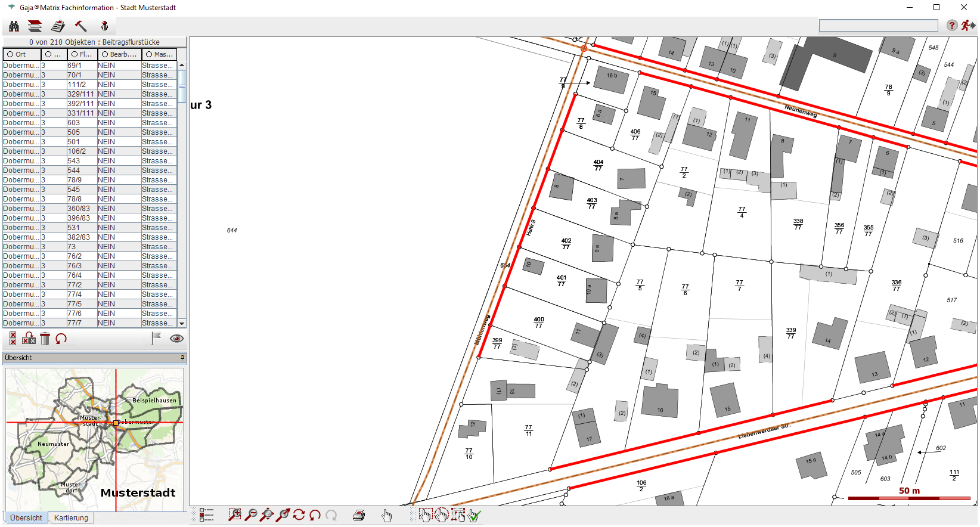Select the pan hand tool
Screen dimensions: 980x527
[387, 516]
